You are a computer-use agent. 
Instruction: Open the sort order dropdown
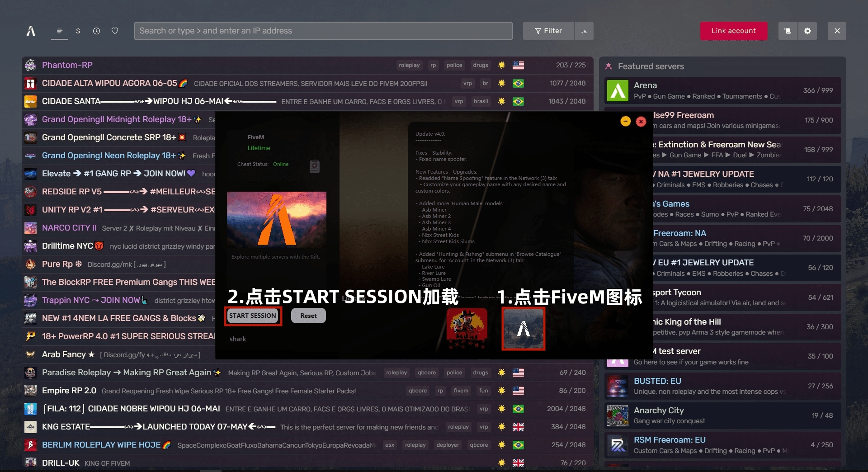pos(584,31)
